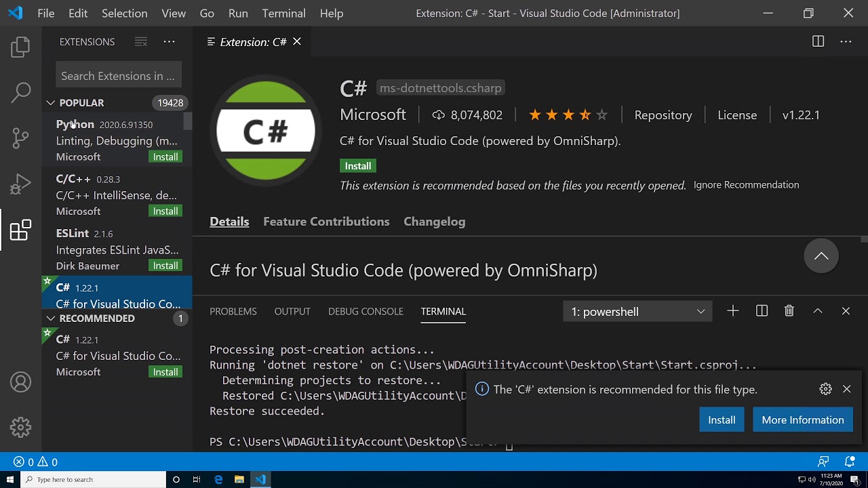Click the Search Extensions input field
Viewport: 868px width, 488px height.
[x=119, y=76]
